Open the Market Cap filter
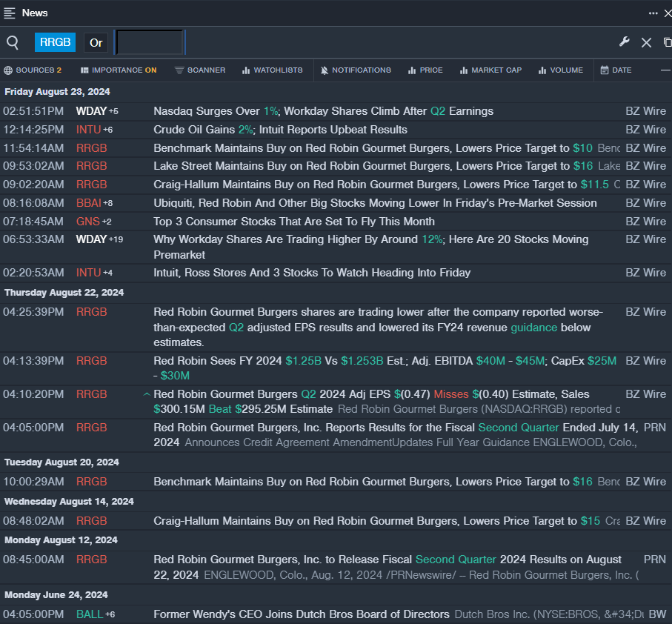Image resolution: width=672 pixels, height=624 pixels. tap(490, 70)
